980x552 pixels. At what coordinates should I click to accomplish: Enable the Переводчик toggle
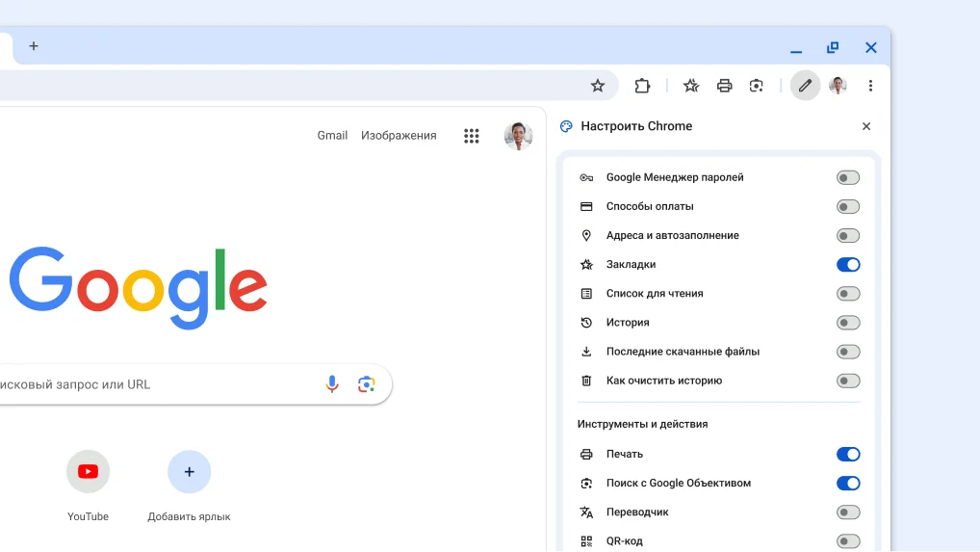(x=848, y=512)
